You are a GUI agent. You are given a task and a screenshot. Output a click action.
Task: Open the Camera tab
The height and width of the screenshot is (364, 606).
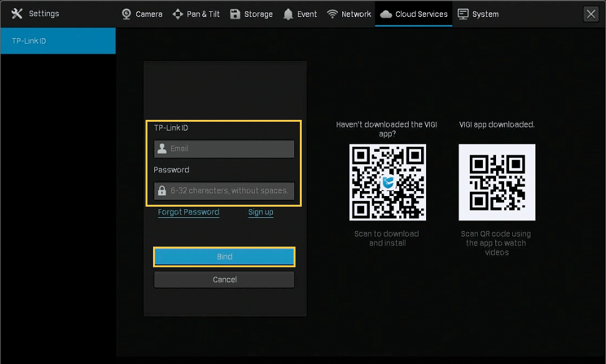142,14
